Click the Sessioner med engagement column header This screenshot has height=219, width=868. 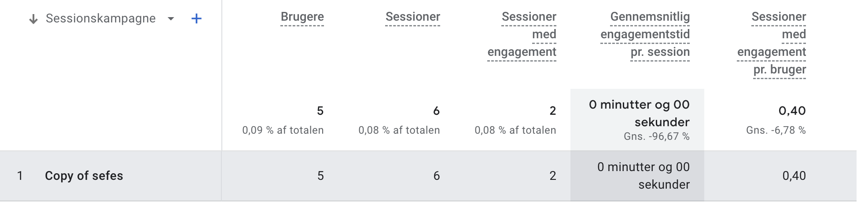[x=522, y=34]
